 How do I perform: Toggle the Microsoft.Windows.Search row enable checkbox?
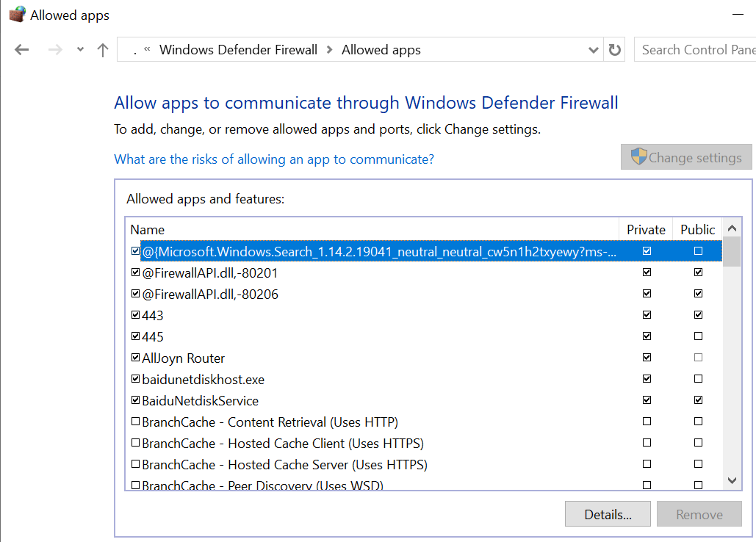tap(135, 251)
